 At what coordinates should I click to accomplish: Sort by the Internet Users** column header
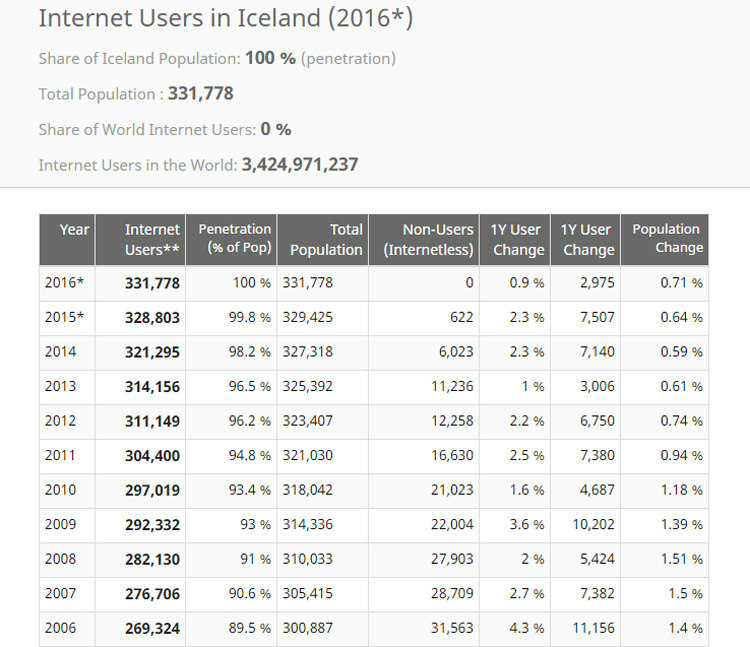pyautogui.click(x=152, y=240)
